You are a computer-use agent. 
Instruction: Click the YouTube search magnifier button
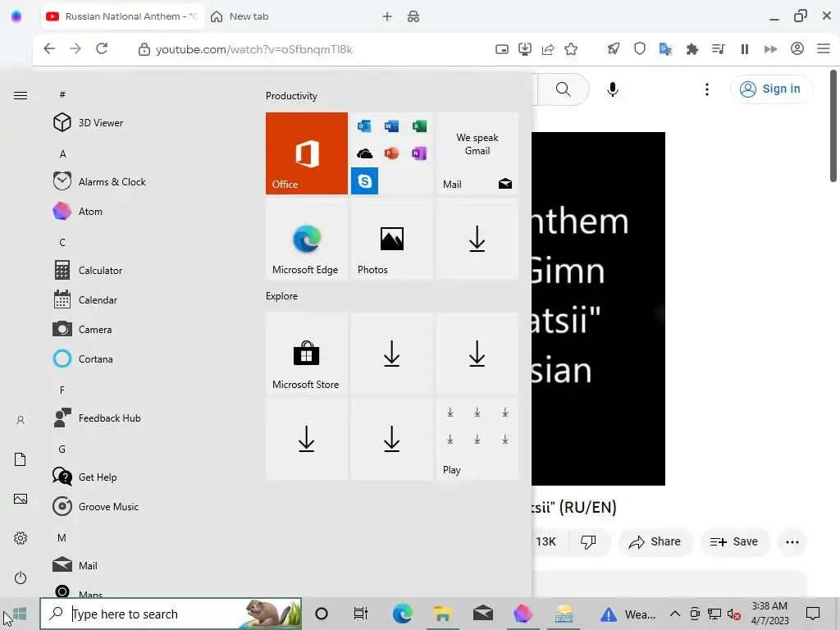pos(563,89)
